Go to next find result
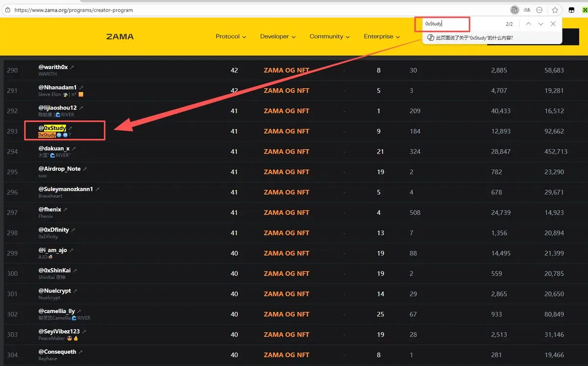 click(x=541, y=24)
